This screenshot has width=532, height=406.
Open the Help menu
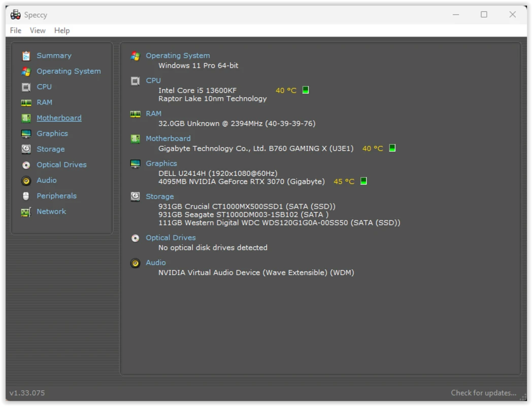62,30
